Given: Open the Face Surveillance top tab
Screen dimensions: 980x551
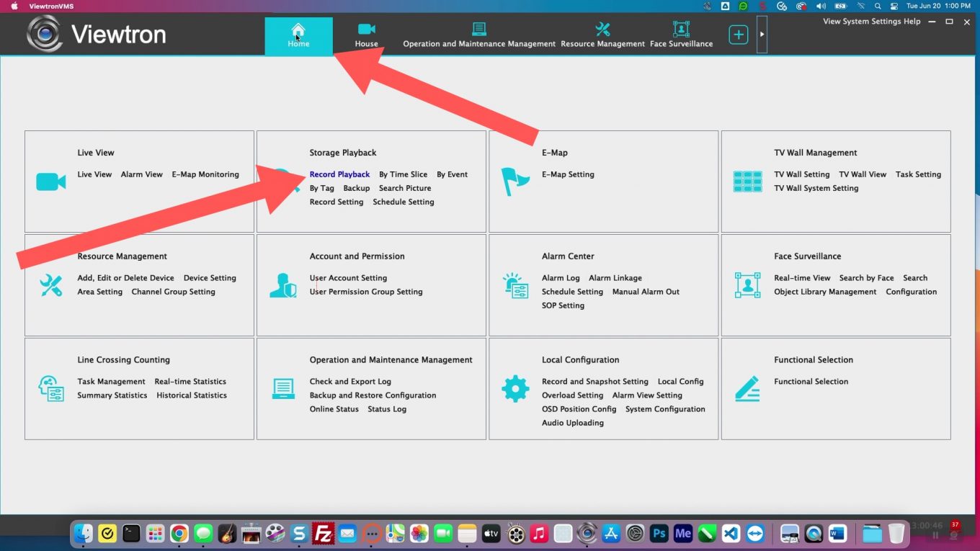Looking at the screenshot, I should point(681,35).
